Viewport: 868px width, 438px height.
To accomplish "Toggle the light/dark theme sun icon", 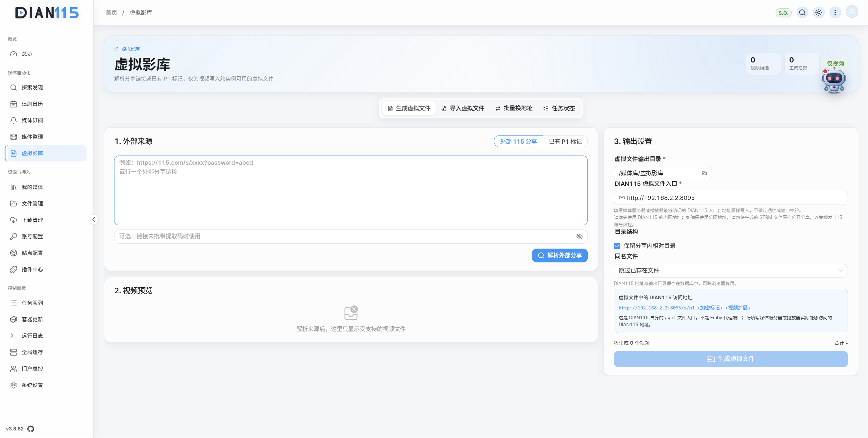I will [819, 12].
